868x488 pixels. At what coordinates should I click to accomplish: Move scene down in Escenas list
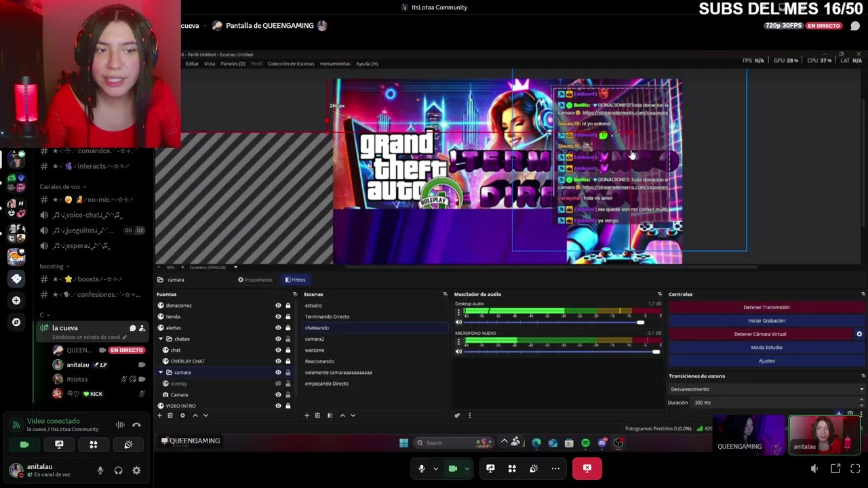click(x=353, y=415)
